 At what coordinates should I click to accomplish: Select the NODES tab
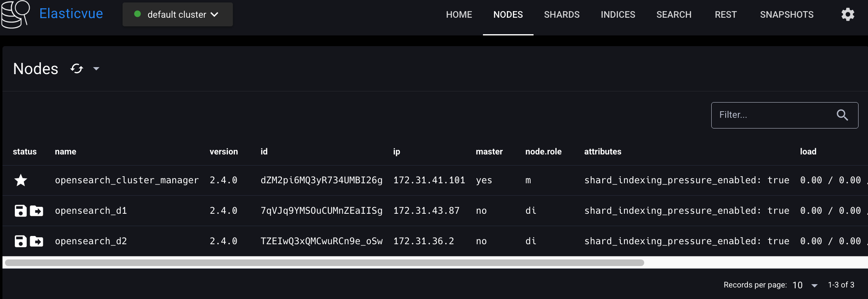pos(508,14)
